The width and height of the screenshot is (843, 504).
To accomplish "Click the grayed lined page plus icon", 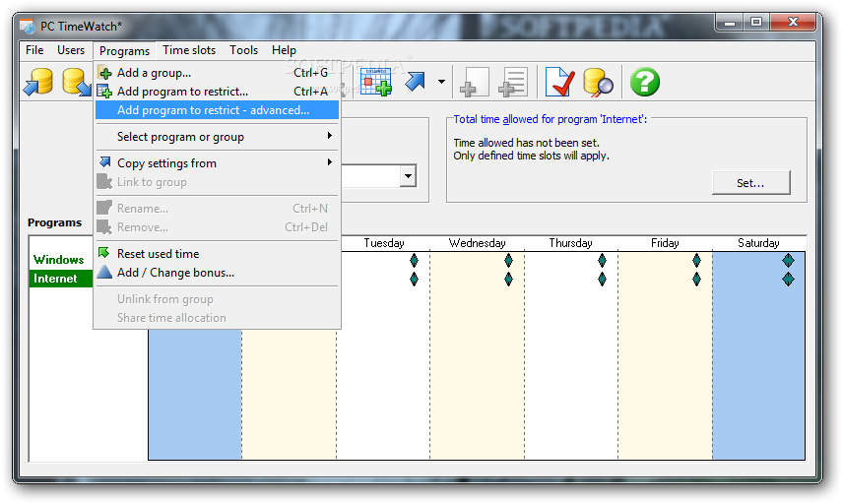I will click(x=513, y=83).
